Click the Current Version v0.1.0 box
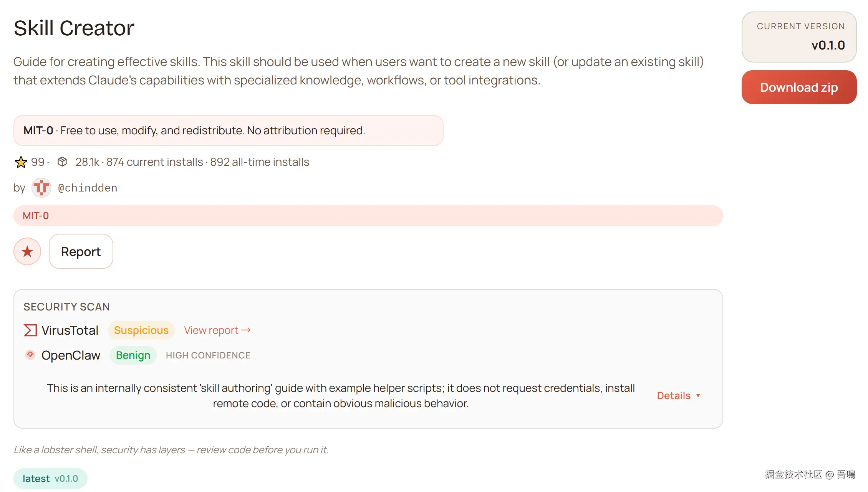The width and height of the screenshot is (868, 492). tap(799, 37)
